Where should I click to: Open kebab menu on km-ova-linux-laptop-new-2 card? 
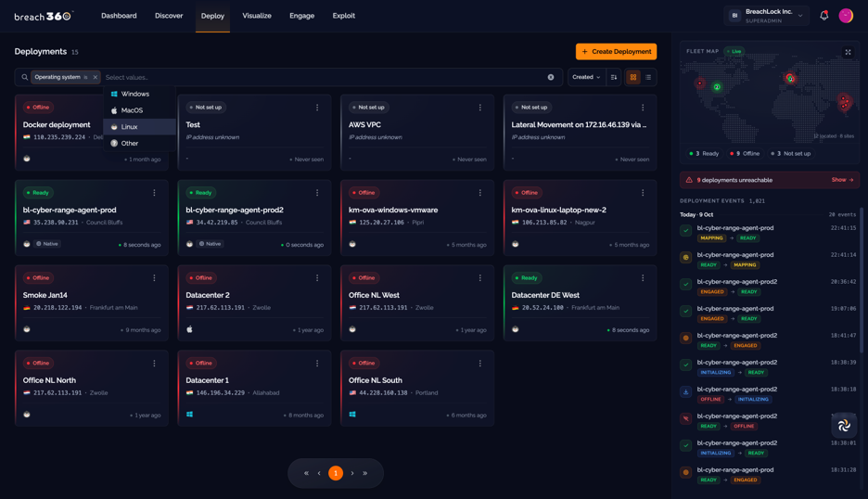pyautogui.click(x=643, y=193)
